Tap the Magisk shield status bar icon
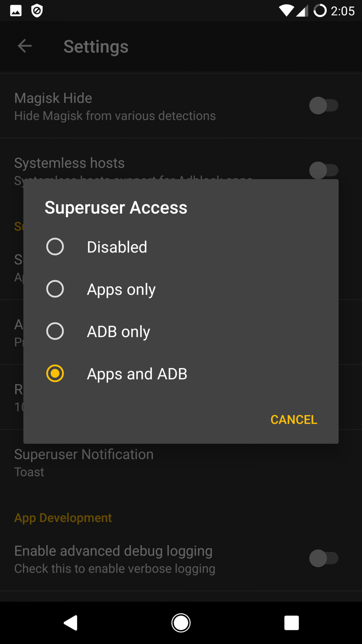362x644 pixels. tap(37, 11)
